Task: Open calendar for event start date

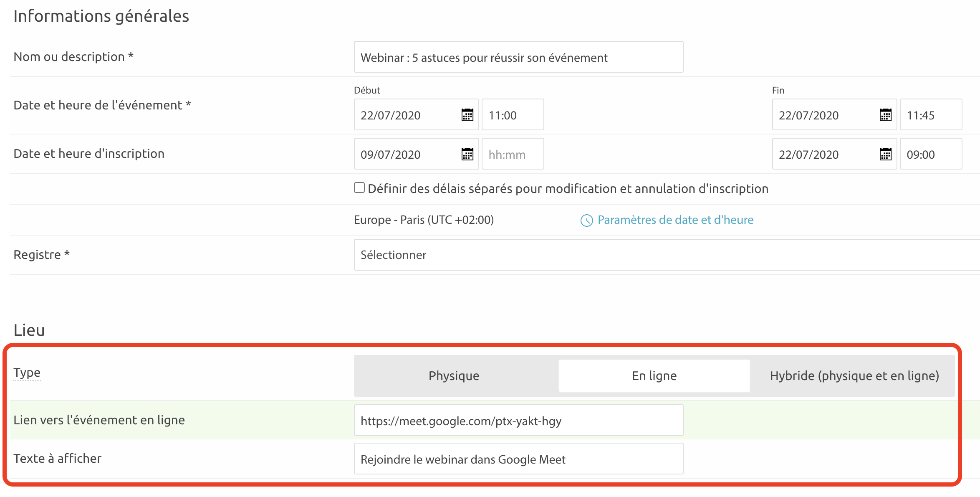Action: [467, 115]
